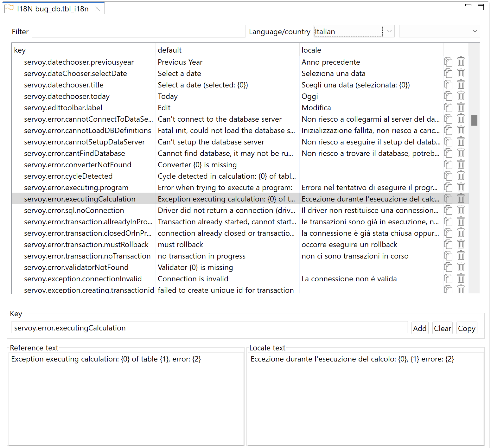Delete the servoy.error.validatorNotFound row
This screenshot has height=448, width=491.
461,267
